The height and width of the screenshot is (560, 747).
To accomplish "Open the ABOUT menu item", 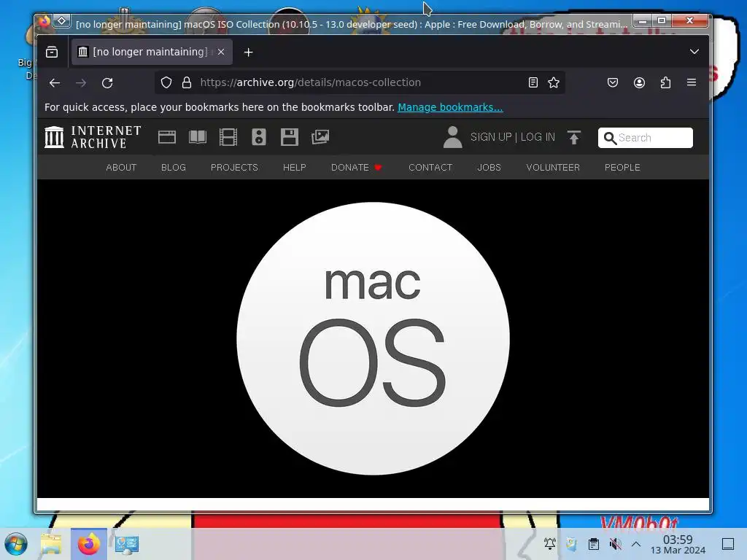I will coord(121,168).
